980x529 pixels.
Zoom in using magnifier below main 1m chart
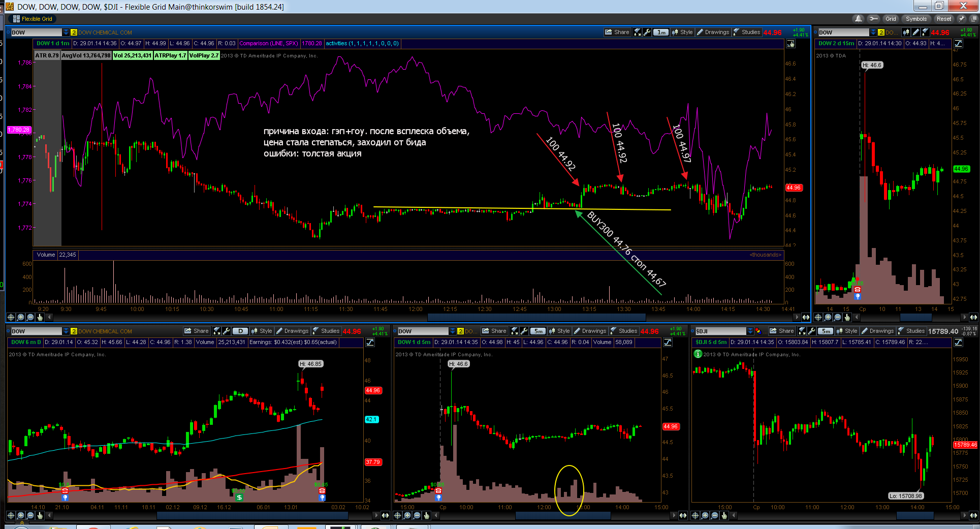pos(20,317)
